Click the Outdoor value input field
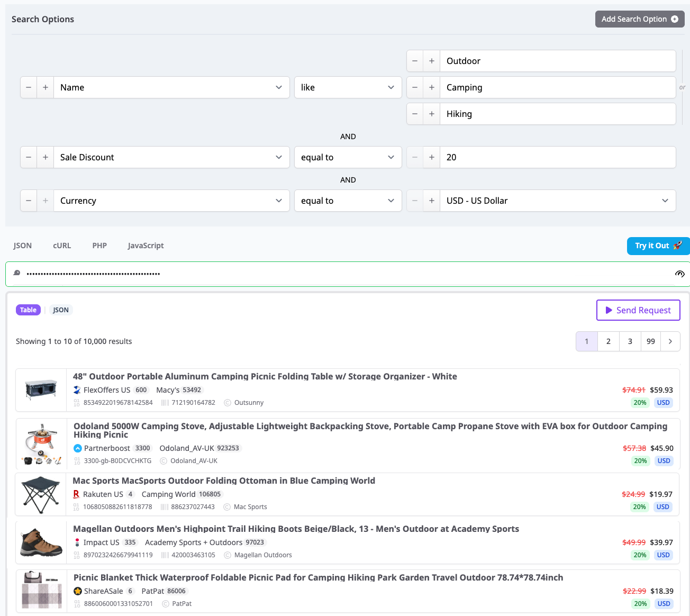Screen dimensions: 690x616 558,61
